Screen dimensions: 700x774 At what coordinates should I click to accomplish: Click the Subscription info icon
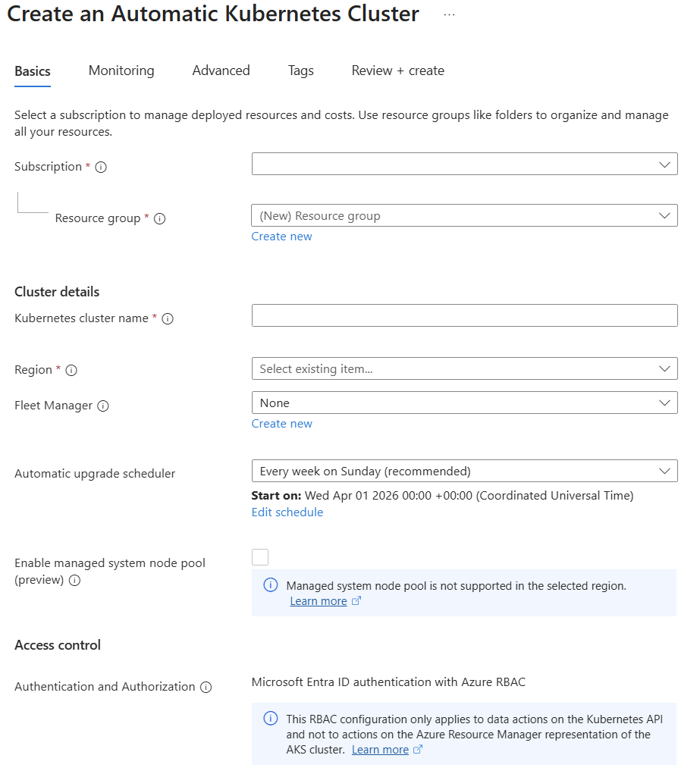[101, 167]
